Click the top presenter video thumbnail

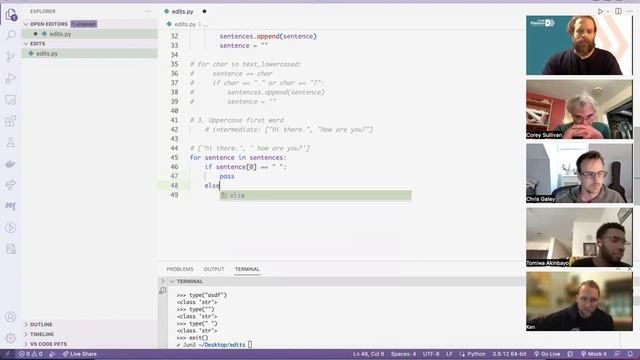tap(579, 45)
